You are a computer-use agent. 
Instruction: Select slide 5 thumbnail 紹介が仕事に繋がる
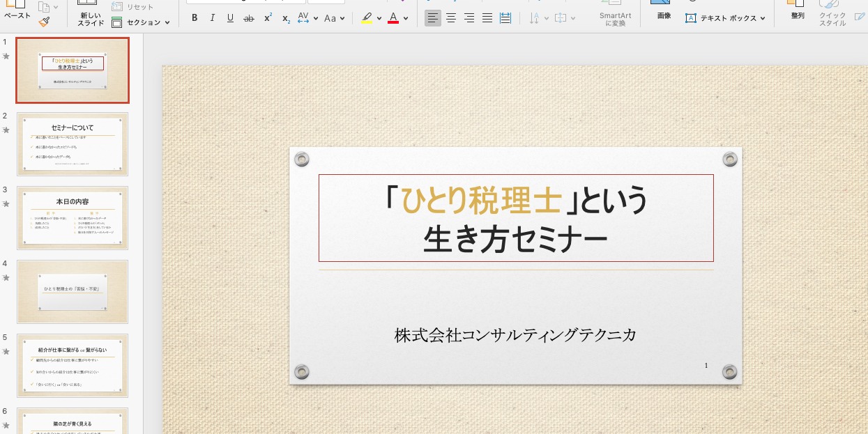[73, 366]
